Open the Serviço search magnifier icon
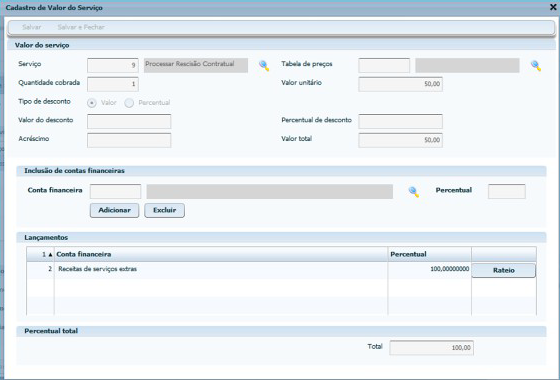560x380 pixels. 264,66
